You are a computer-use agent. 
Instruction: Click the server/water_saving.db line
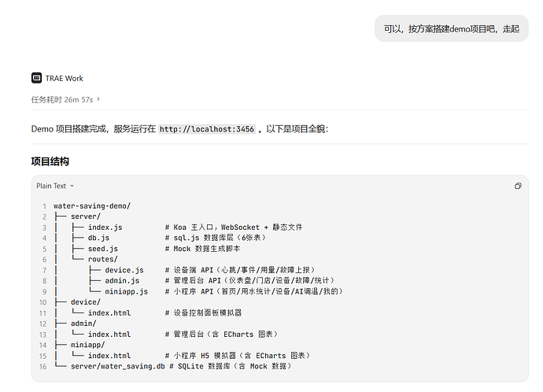point(118,366)
